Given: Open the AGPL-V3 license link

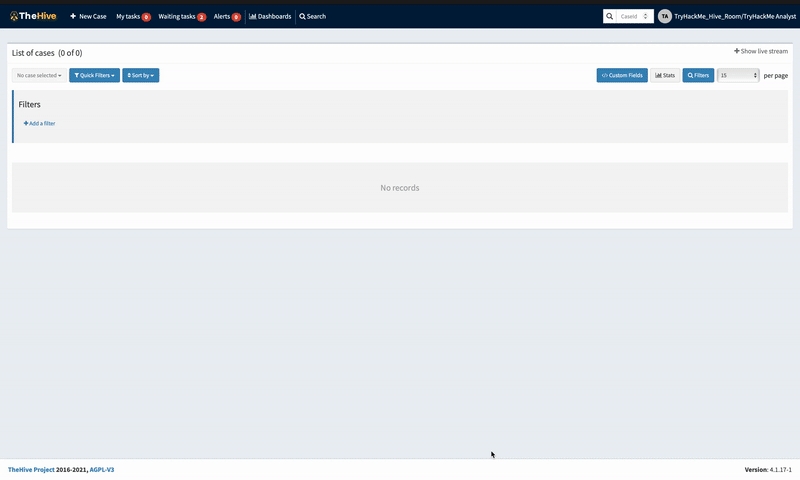Looking at the screenshot, I should [x=102, y=469].
